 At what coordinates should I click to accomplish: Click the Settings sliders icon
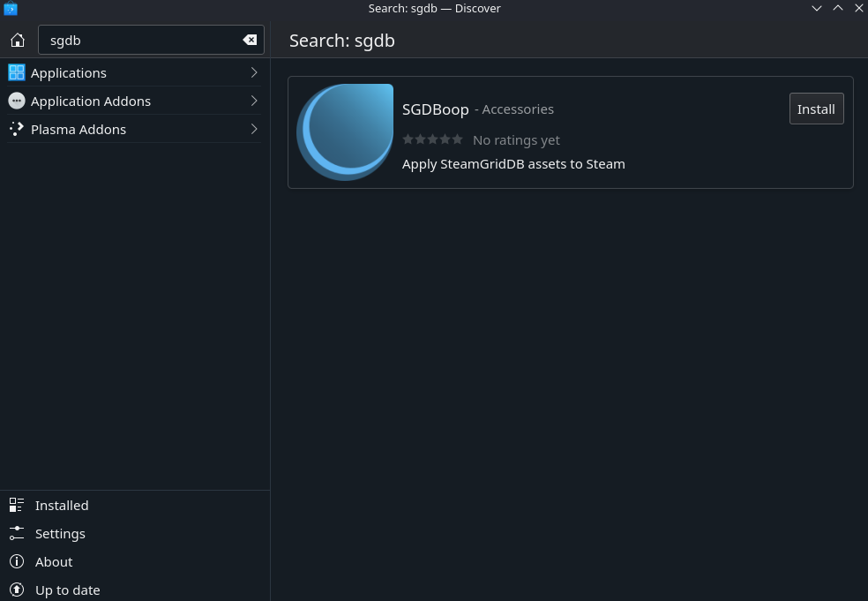17,533
